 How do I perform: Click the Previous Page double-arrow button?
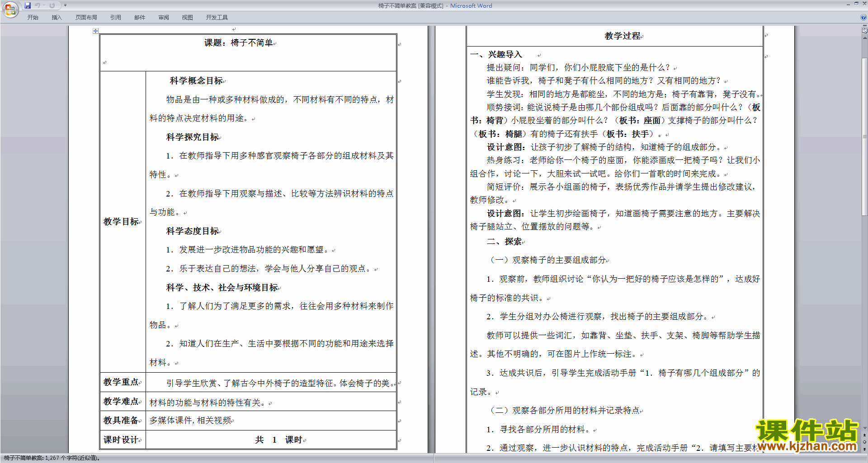[x=865, y=435]
